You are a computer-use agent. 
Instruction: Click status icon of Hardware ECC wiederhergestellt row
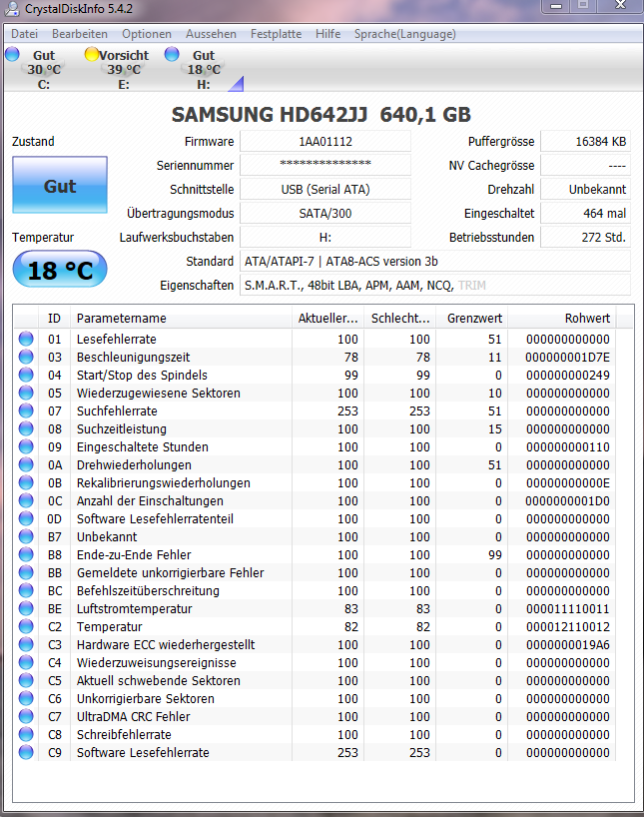(26, 644)
